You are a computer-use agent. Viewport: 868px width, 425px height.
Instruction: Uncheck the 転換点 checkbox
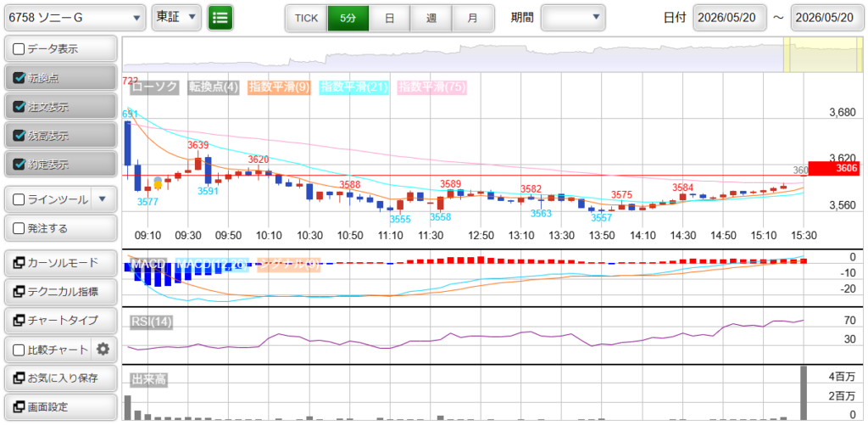pyautogui.click(x=19, y=77)
